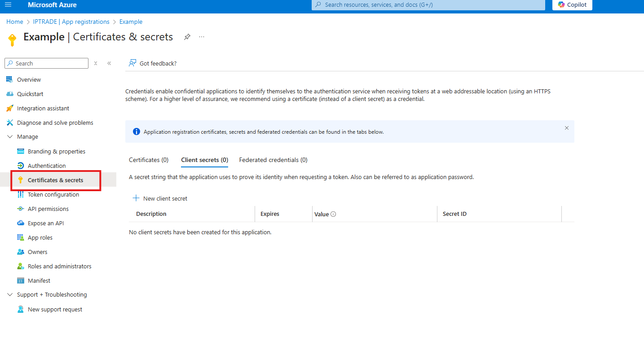Image resolution: width=644 pixels, height=359 pixels.
Task: Click the Integration assistant rocket icon
Action: pyautogui.click(x=9, y=108)
